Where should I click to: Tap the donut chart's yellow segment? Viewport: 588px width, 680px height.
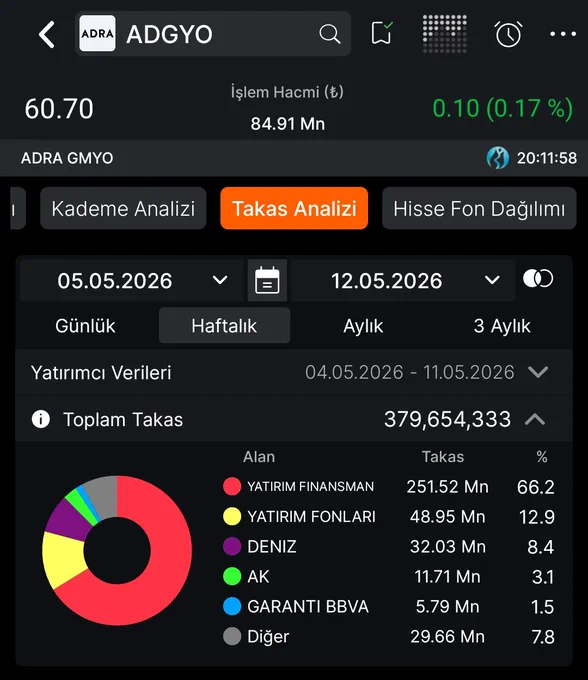(x=63, y=559)
